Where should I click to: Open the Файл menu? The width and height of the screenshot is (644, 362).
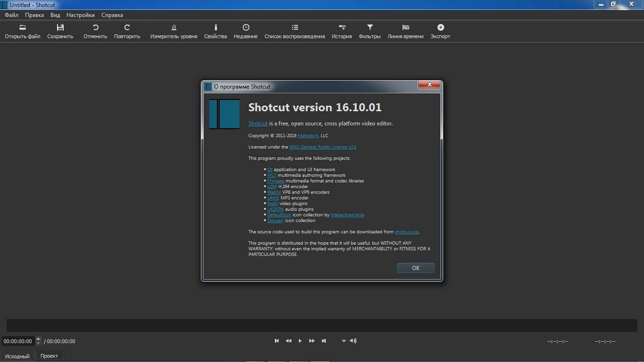click(x=12, y=15)
